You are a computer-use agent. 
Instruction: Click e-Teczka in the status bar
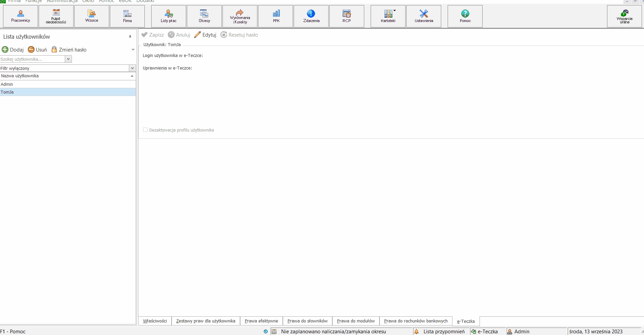click(x=488, y=332)
